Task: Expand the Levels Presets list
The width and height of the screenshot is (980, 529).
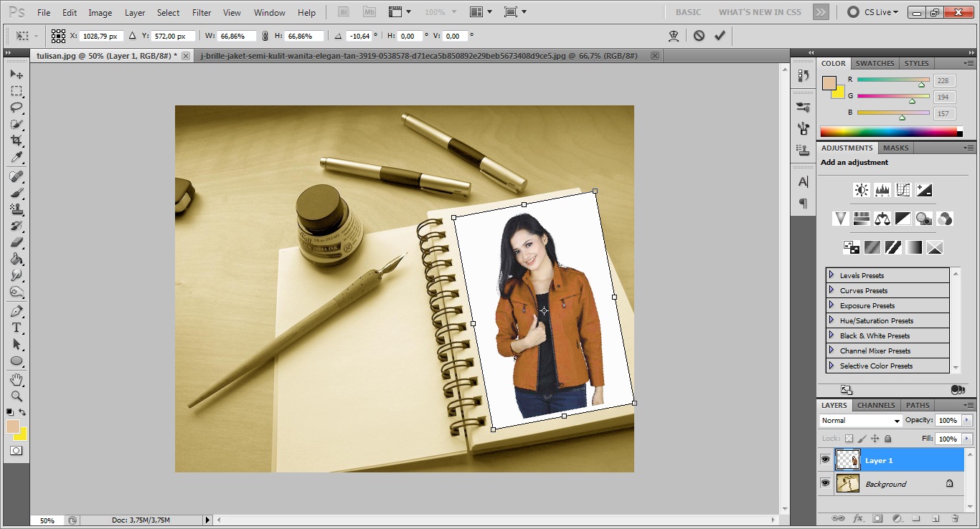Action: tap(831, 275)
